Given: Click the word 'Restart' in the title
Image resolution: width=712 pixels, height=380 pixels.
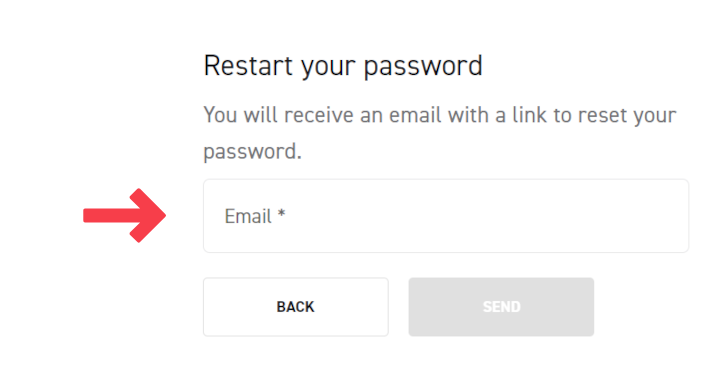Looking at the screenshot, I should point(248,65).
